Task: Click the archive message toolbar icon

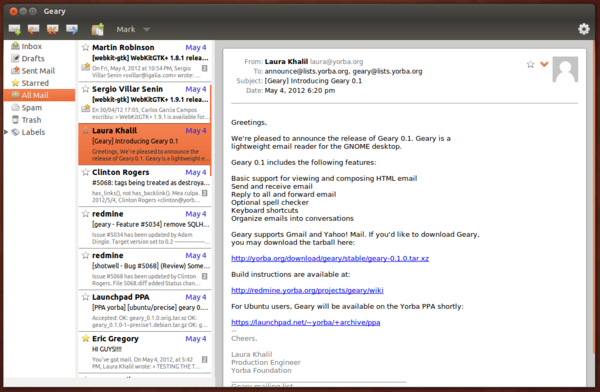Action: pyautogui.click(x=98, y=29)
